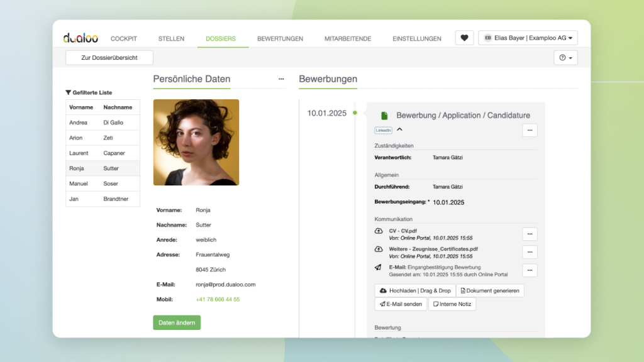The height and width of the screenshot is (362, 644).
Task: Open the ellipsis menu beside Persönliche Daten
Action: coord(281,78)
